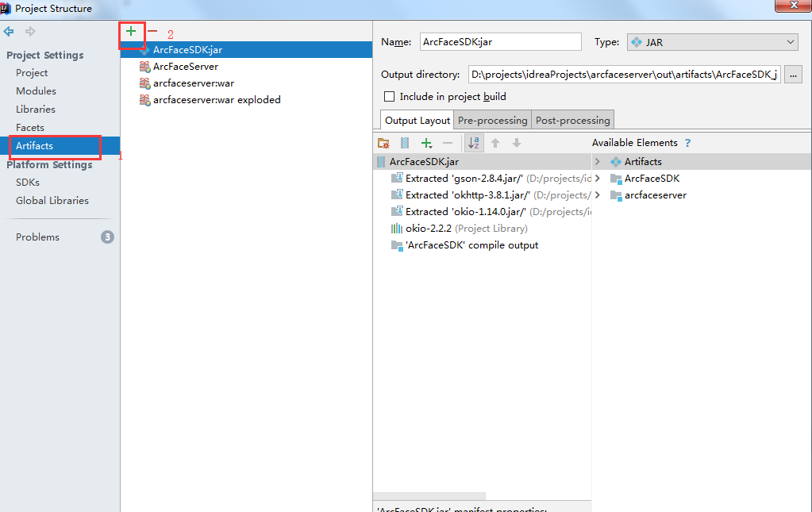Open the Type JAR dropdown
The image size is (812, 512).
point(712,42)
